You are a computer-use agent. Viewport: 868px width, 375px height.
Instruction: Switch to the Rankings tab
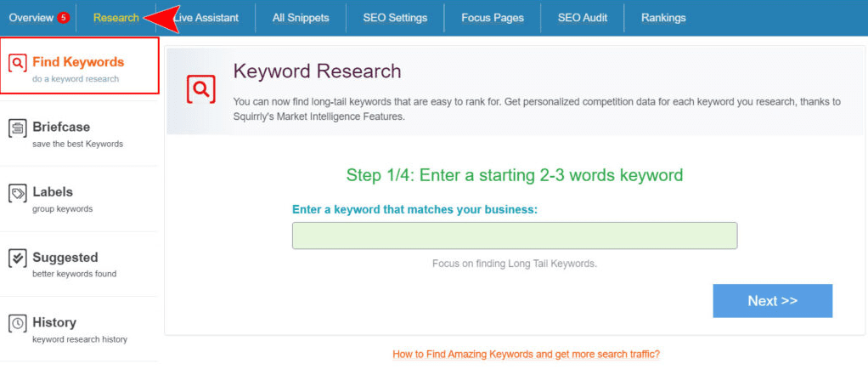[663, 18]
